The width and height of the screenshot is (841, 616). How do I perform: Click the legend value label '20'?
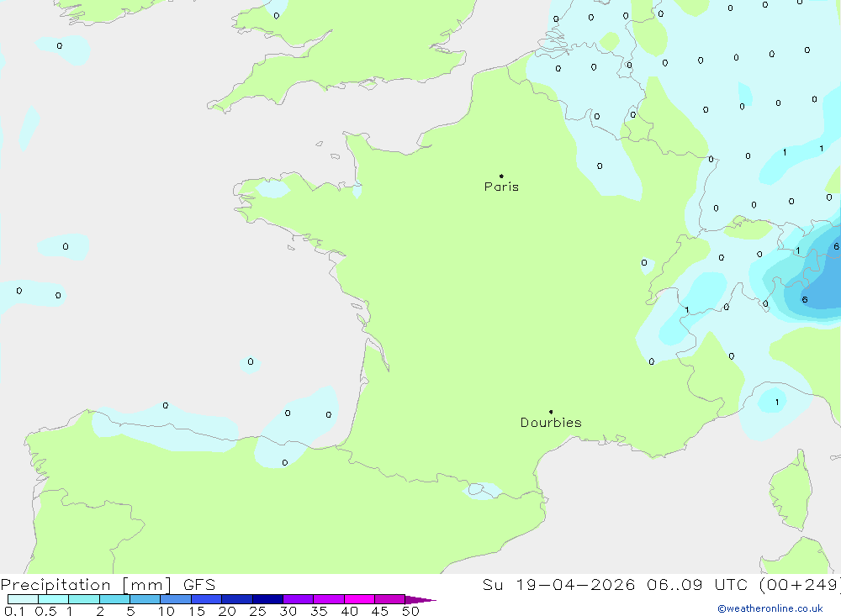[x=227, y=611]
